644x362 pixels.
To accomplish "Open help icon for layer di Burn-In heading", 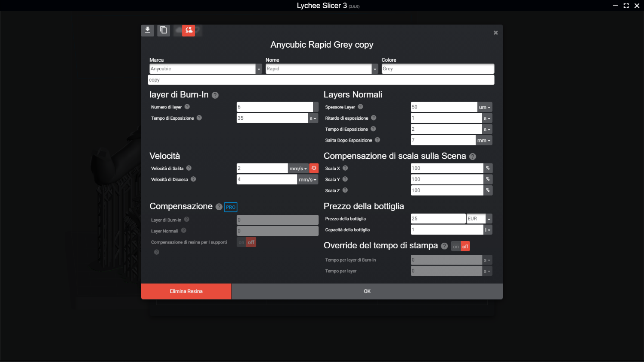I will [215, 95].
